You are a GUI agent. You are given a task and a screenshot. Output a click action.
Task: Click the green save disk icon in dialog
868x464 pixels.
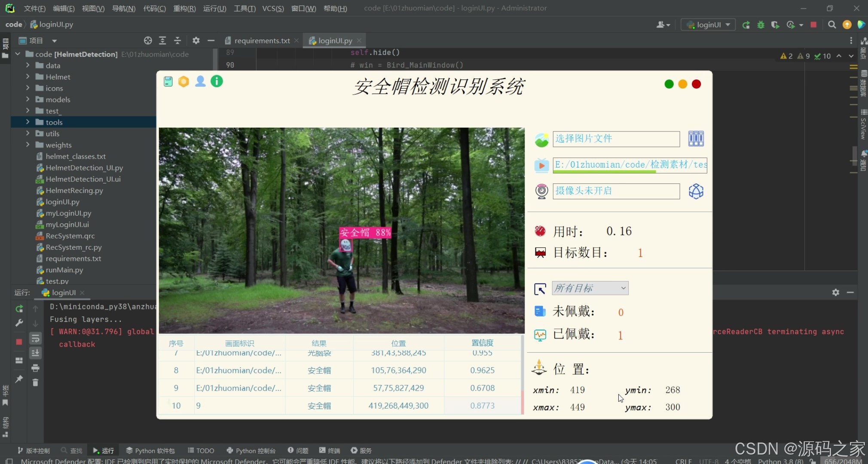tap(168, 82)
